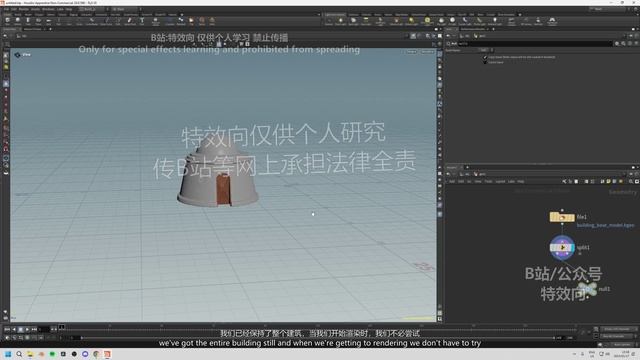The image size is (640, 360).
Task: Select the split1 node in network
Action: pos(562,247)
